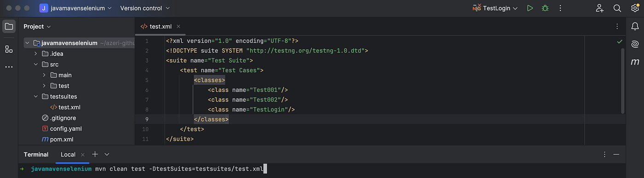Click line number 9 in the gutter
Screen dimensions: 644x178
147,119
